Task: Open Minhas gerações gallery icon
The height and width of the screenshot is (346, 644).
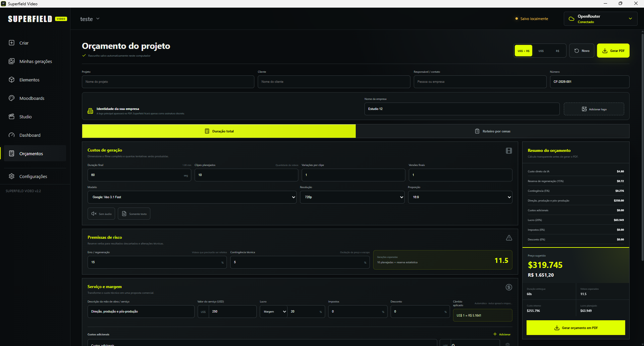Action: coord(12,61)
